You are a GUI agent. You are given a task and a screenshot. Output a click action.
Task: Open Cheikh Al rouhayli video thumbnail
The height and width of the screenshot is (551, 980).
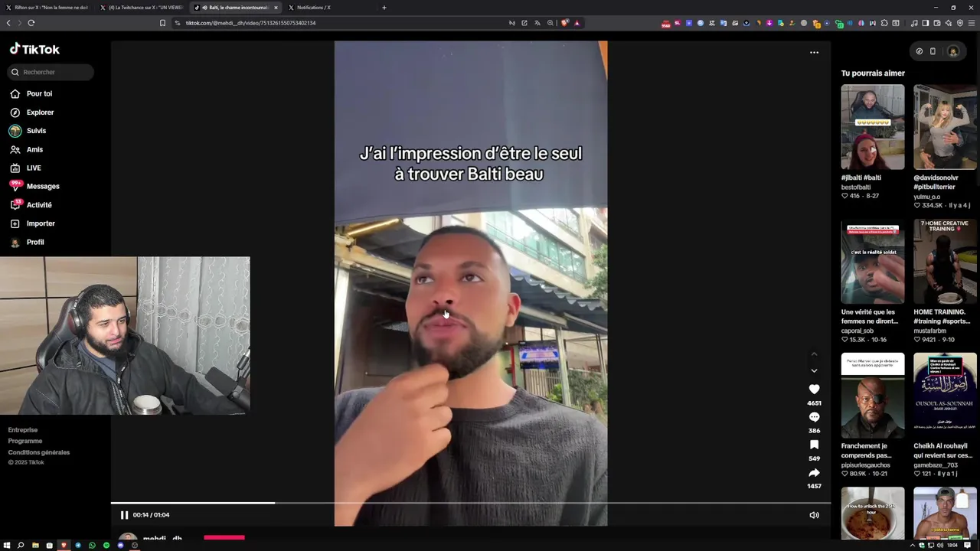coord(945,396)
